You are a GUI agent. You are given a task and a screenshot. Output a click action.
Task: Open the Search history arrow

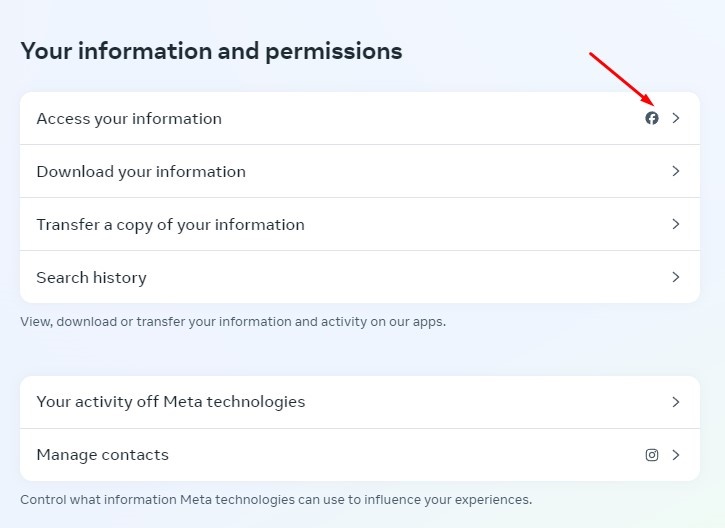[x=676, y=277]
